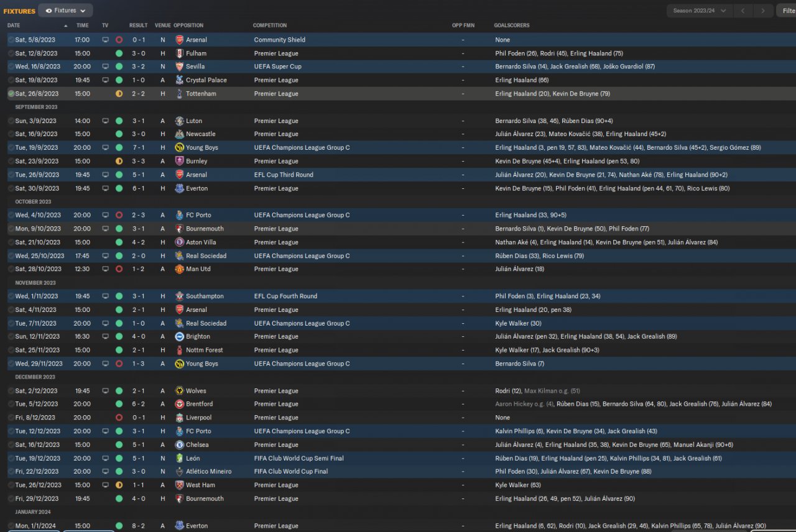Open the Tottenham team link

[201, 94]
